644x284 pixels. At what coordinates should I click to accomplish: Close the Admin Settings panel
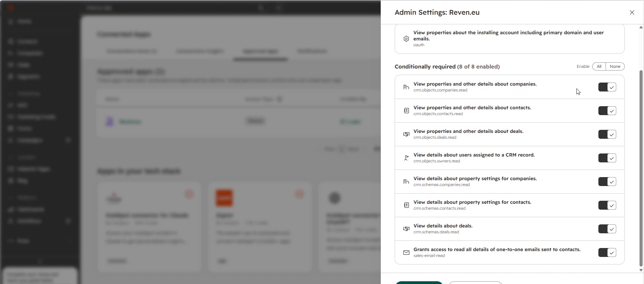click(x=632, y=12)
